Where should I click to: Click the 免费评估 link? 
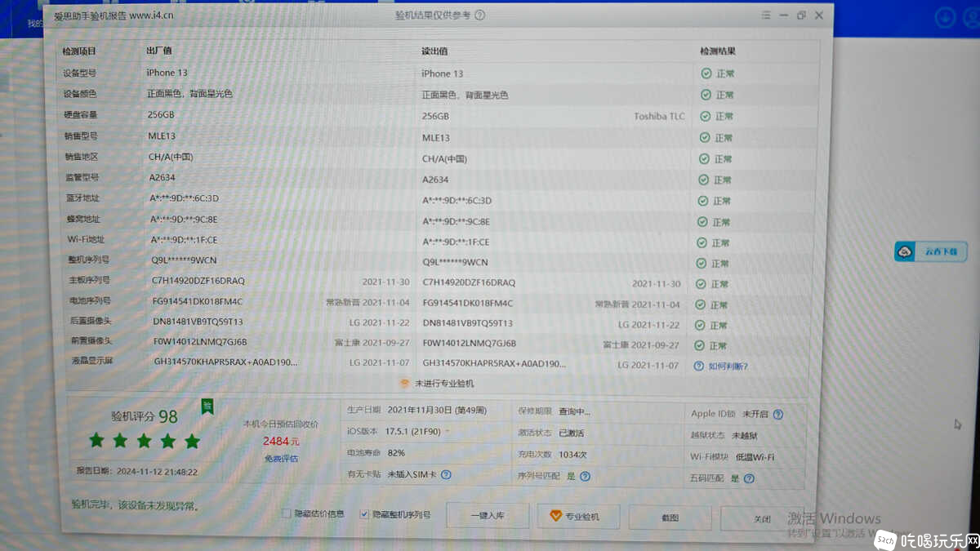pos(282,459)
